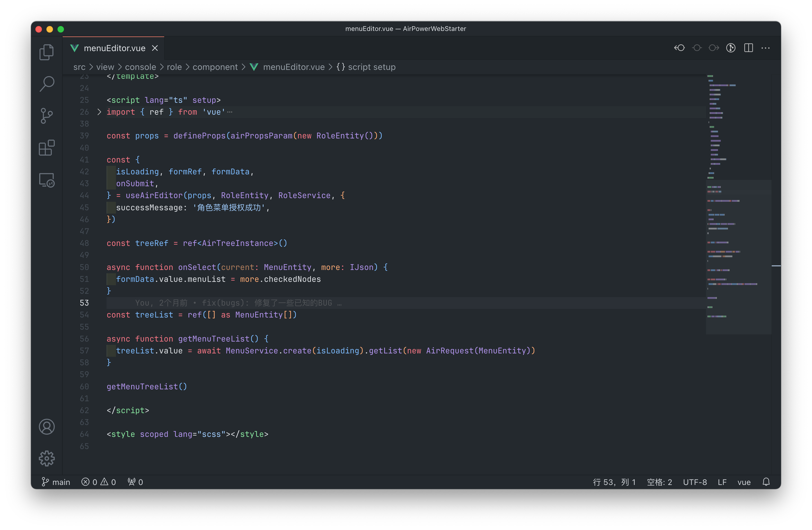Image resolution: width=812 pixels, height=530 pixels.
Task: Select the menuEditor.vue editor tab
Action: (x=114, y=48)
